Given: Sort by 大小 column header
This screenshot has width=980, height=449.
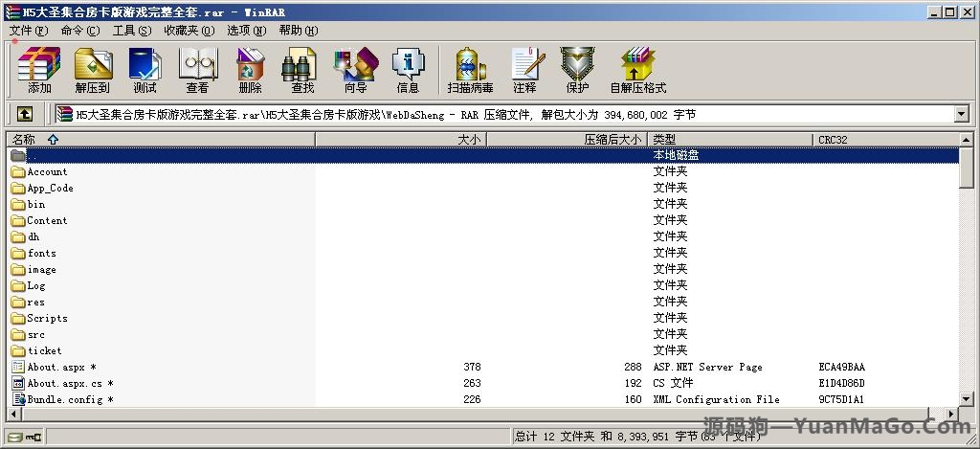Looking at the screenshot, I should 401,140.
